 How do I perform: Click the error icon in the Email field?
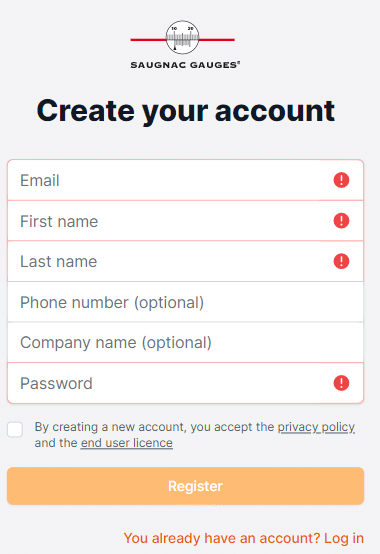(x=341, y=180)
